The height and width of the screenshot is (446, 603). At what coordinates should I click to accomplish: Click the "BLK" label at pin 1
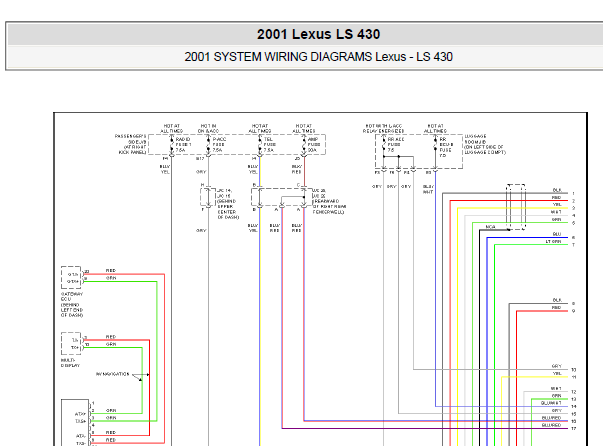click(x=557, y=190)
